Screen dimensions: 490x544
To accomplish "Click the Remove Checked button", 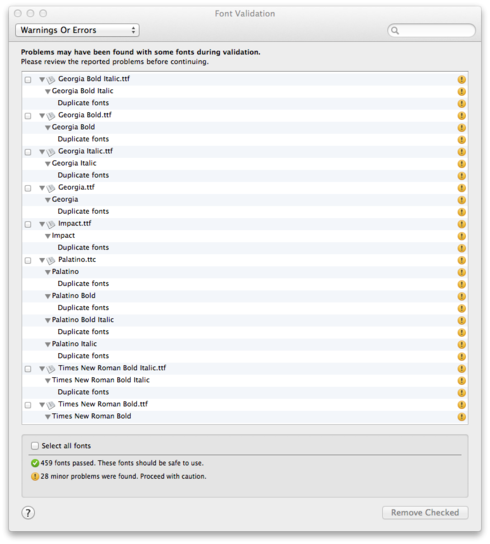I will tap(425, 512).
